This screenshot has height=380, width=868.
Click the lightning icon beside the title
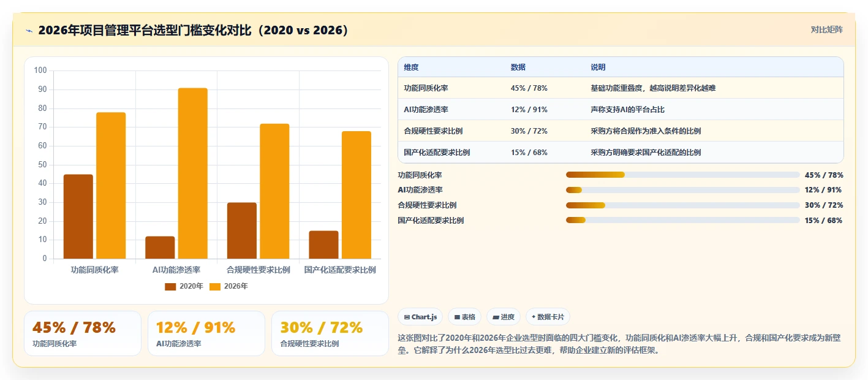29,31
